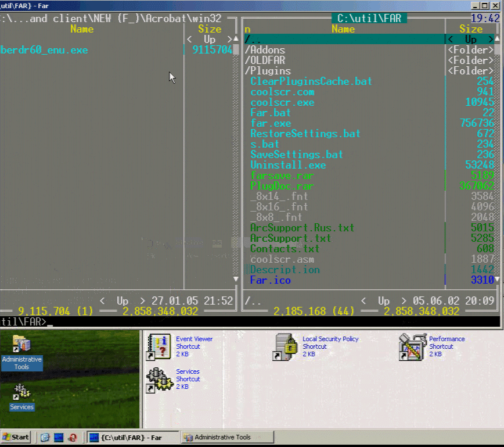The width and height of the screenshot is (504, 447).
Task: Maximize the Far window
Action: point(485,5)
